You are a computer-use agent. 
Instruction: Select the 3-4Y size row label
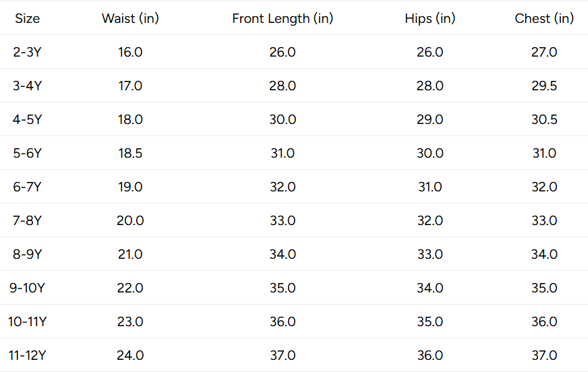point(27,86)
